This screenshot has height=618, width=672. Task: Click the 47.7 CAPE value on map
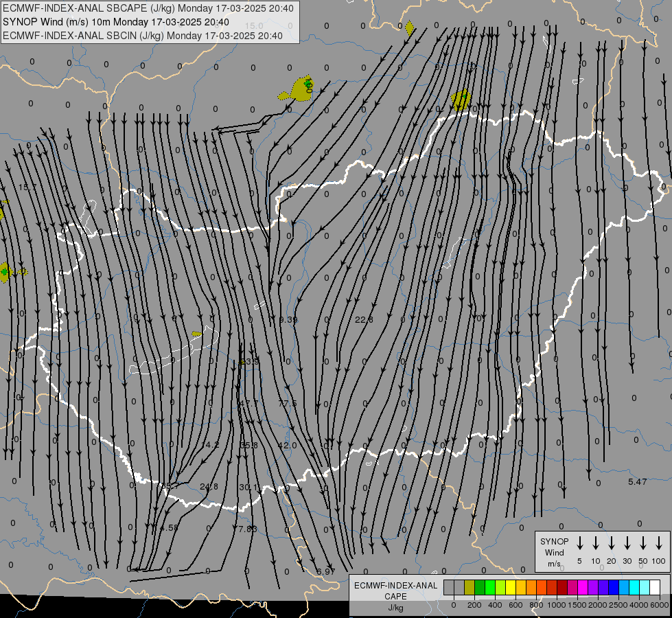[249, 403]
